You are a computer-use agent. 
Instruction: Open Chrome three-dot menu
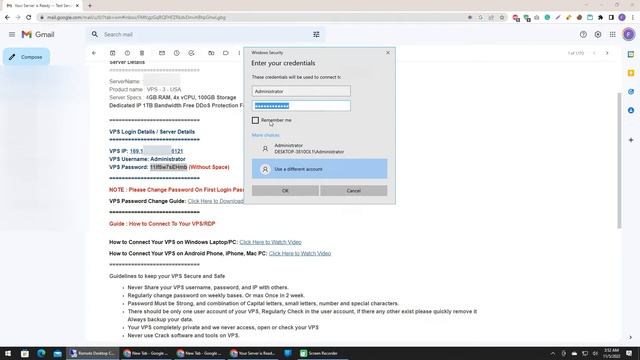(633, 18)
